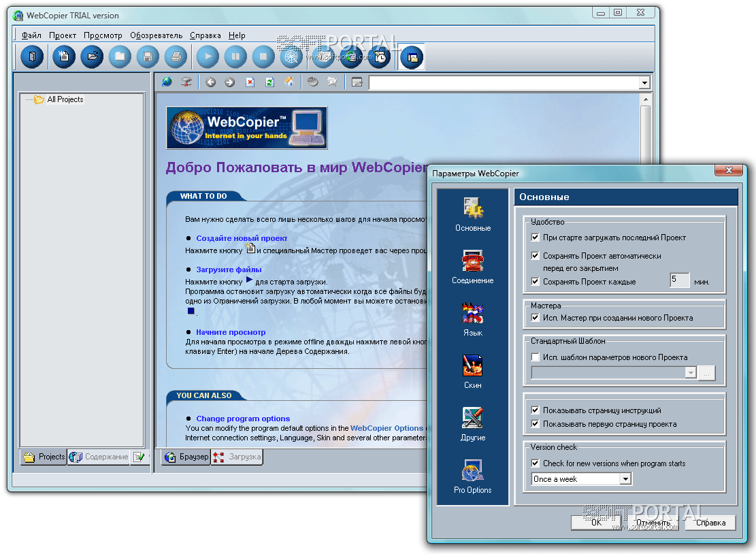Screen dimensions: 756x554
Task: Create a new project via toolbar icon
Action: 64,56
